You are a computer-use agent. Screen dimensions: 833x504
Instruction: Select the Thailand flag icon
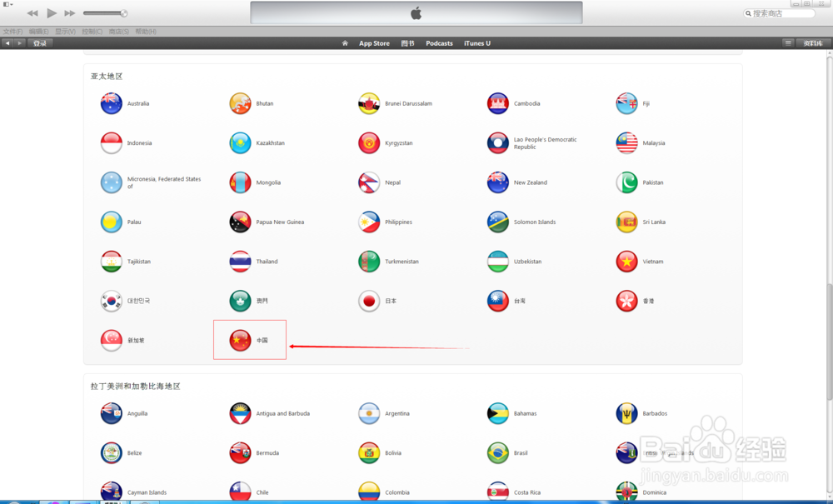(240, 262)
